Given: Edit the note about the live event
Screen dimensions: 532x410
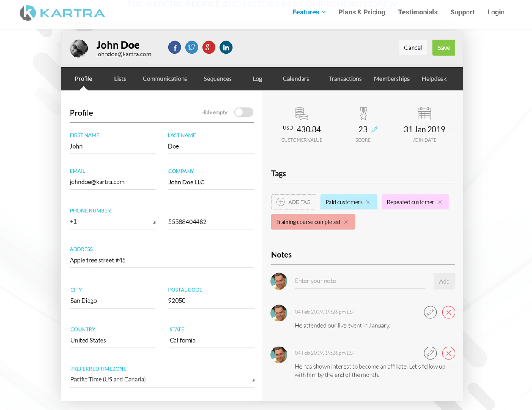Looking at the screenshot, I should point(430,312).
